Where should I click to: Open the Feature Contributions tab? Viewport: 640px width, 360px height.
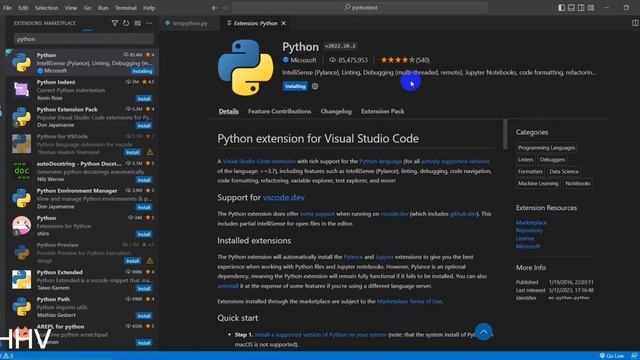coord(280,111)
